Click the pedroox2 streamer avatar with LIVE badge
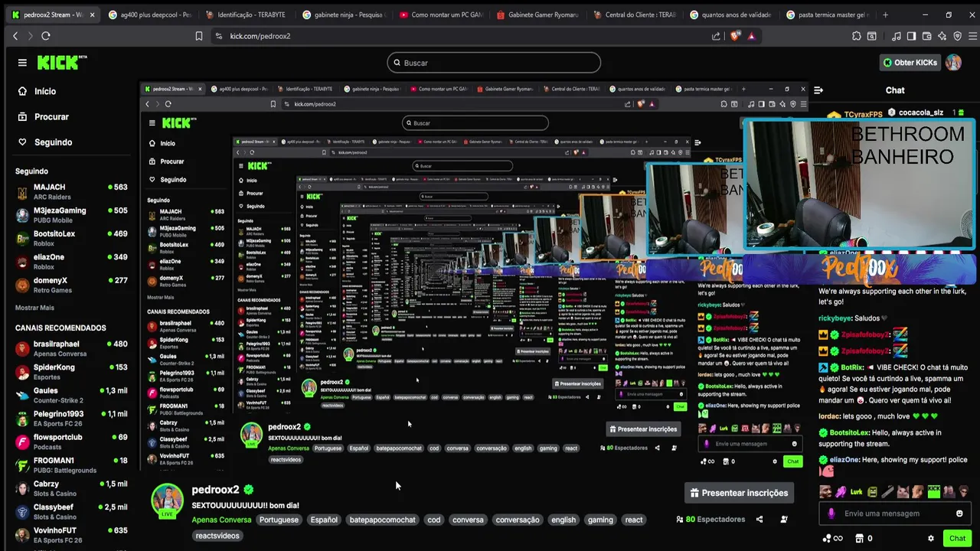The image size is (980, 551). point(167,501)
